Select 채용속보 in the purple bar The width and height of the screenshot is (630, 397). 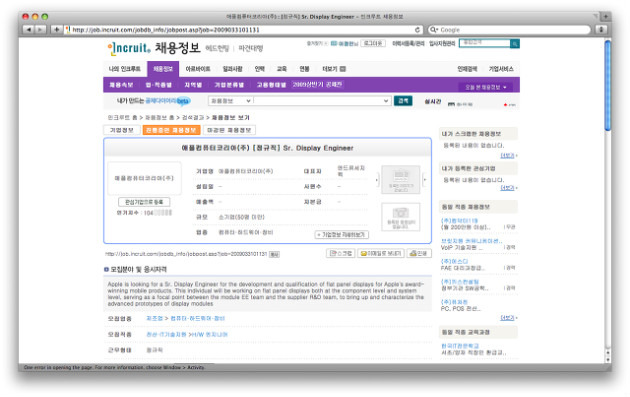coord(121,85)
